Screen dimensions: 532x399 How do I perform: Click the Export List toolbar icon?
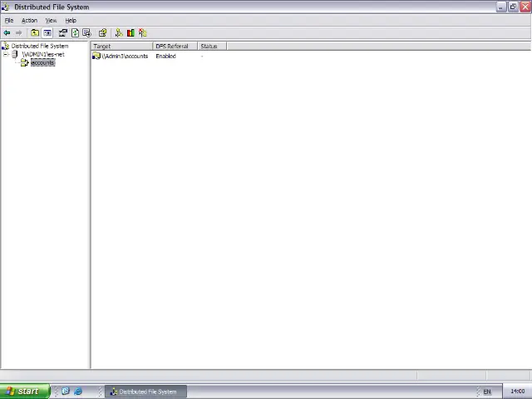[x=86, y=33]
